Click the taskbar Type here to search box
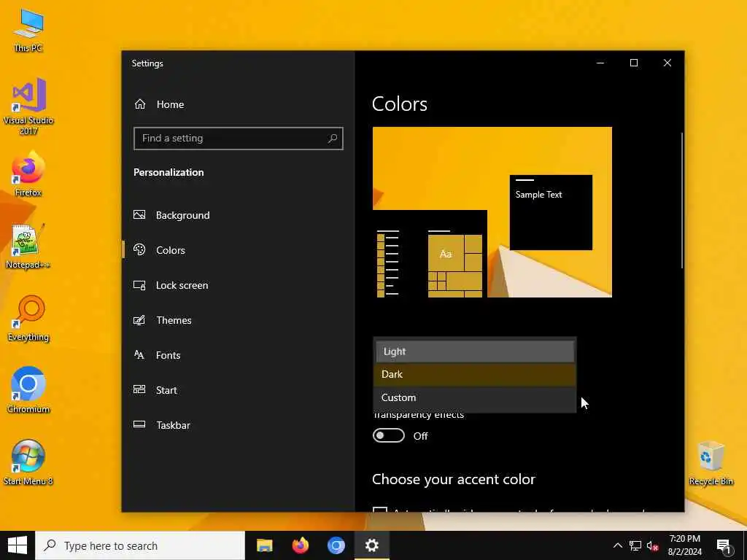The width and height of the screenshot is (747, 560). point(140,545)
